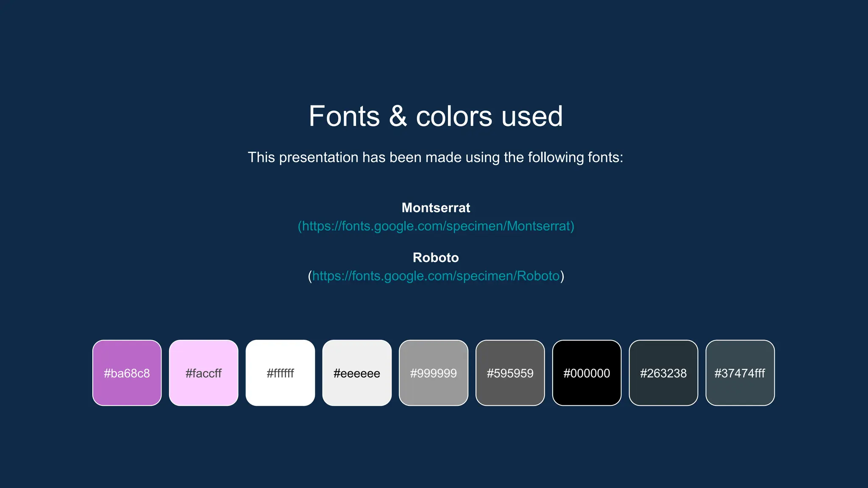The image size is (868, 488).
Task: Select the #595959 dark gray swatch
Action: pyautogui.click(x=510, y=373)
